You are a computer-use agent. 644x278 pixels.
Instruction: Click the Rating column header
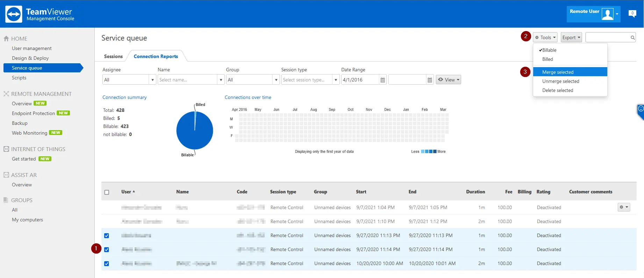click(x=543, y=192)
